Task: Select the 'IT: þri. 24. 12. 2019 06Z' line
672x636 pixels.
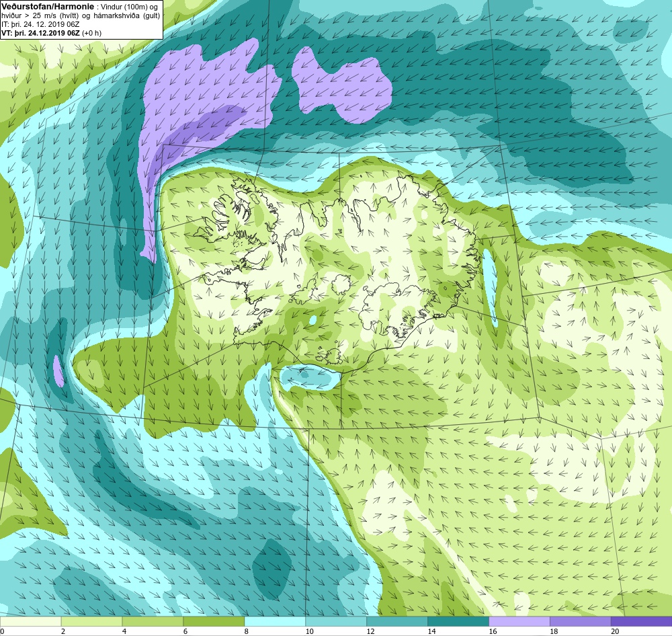Action: 40,24
